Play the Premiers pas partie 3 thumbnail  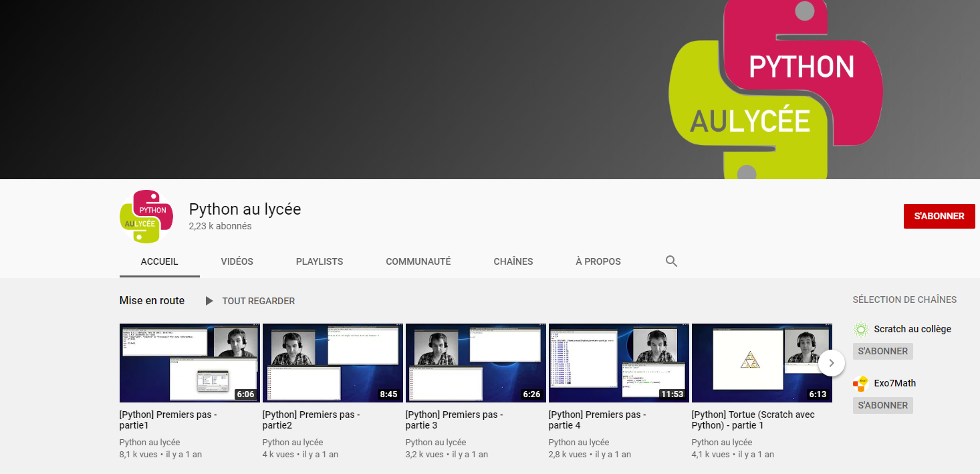pos(476,363)
